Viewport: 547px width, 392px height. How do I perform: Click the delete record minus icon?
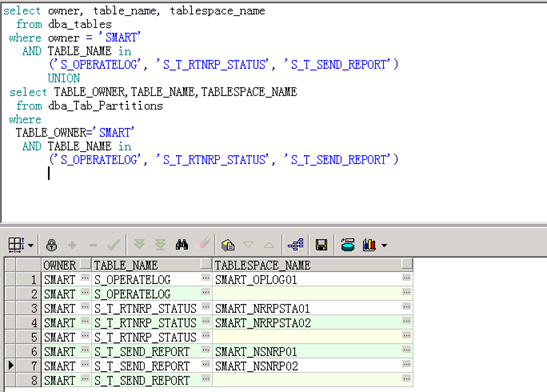click(x=93, y=245)
